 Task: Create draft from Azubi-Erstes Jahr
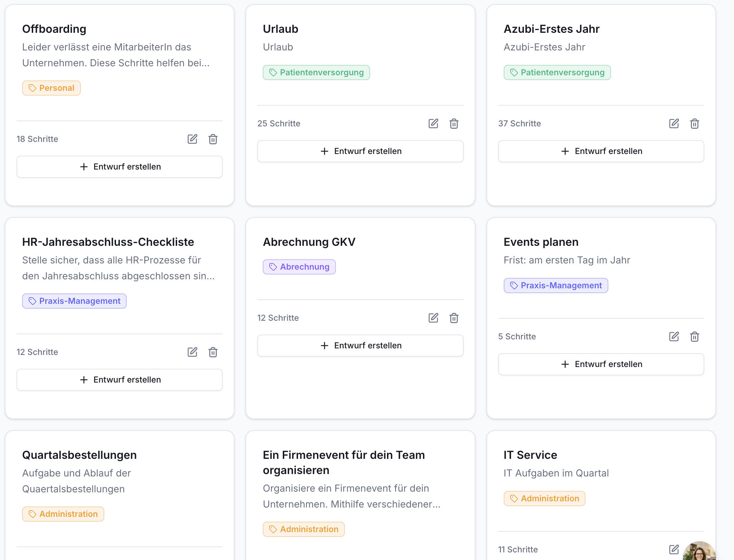tap(601, 151)
